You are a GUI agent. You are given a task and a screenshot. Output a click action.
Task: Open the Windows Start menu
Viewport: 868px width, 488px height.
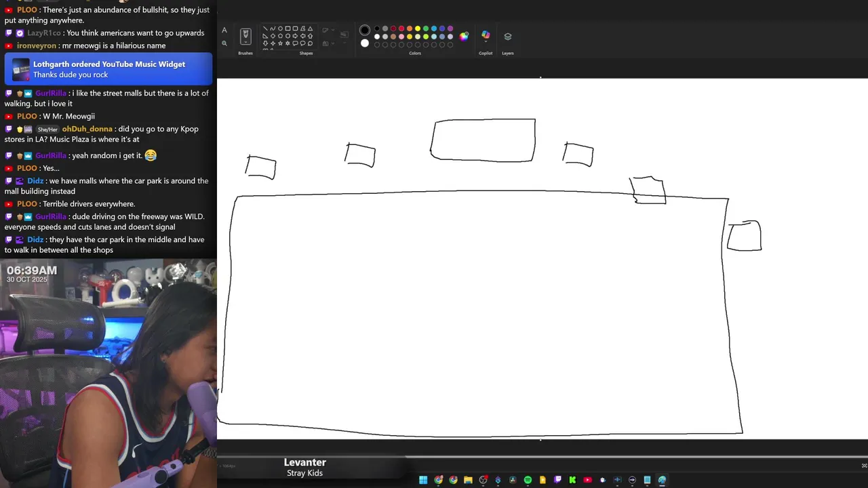pos(423,480)
